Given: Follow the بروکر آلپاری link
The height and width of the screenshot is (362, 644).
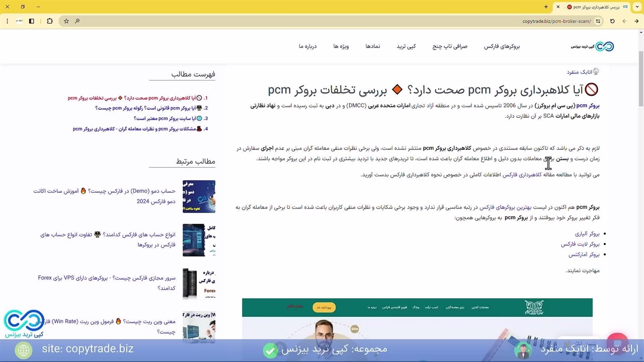Looking at the screenshot, I should click(x=587, y=234).
